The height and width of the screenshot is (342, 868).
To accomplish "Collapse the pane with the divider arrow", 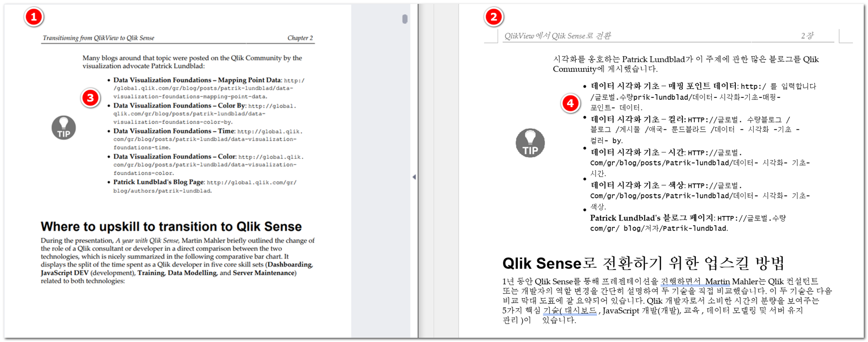I will pos(414,177).
